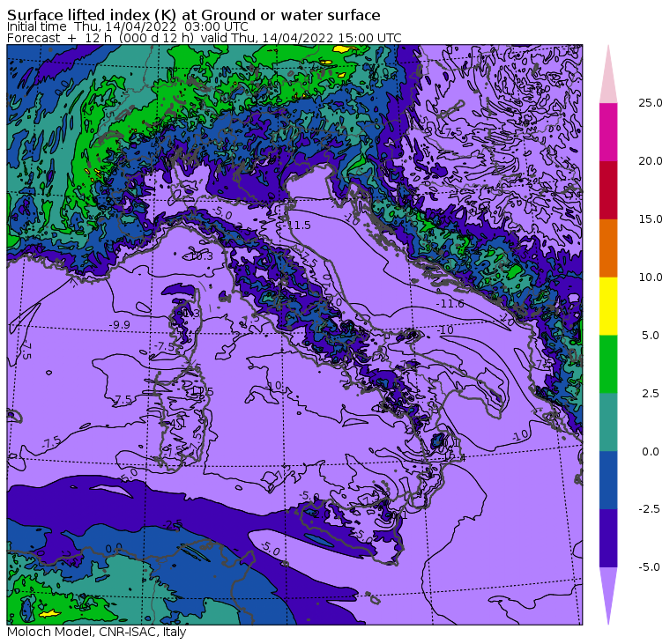The height and width of the screenshot is (644, 670).
Task: Click the 'Moloch Model, CNR-ISAC, Italy' caption
Action: pyautogui.click(x=97, y=632)
